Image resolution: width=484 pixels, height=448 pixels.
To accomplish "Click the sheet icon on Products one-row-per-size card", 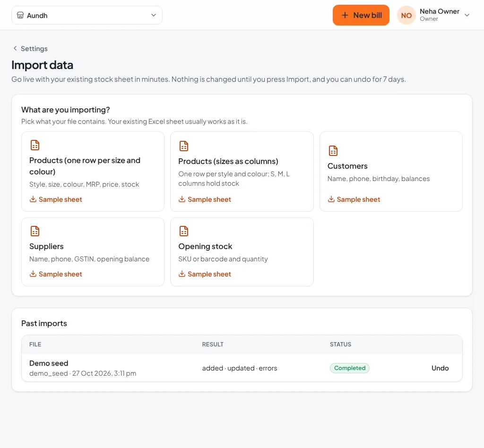I will coord(35,145).
